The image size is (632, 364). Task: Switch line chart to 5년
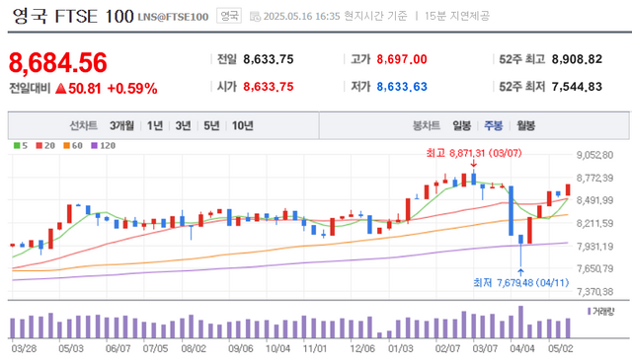click(x=211, y=125)
